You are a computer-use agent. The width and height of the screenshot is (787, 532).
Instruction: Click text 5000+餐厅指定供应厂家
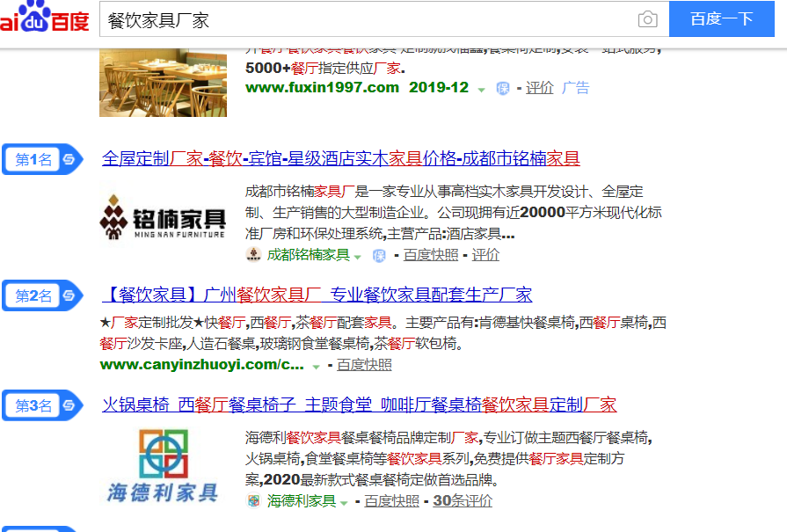324,68
